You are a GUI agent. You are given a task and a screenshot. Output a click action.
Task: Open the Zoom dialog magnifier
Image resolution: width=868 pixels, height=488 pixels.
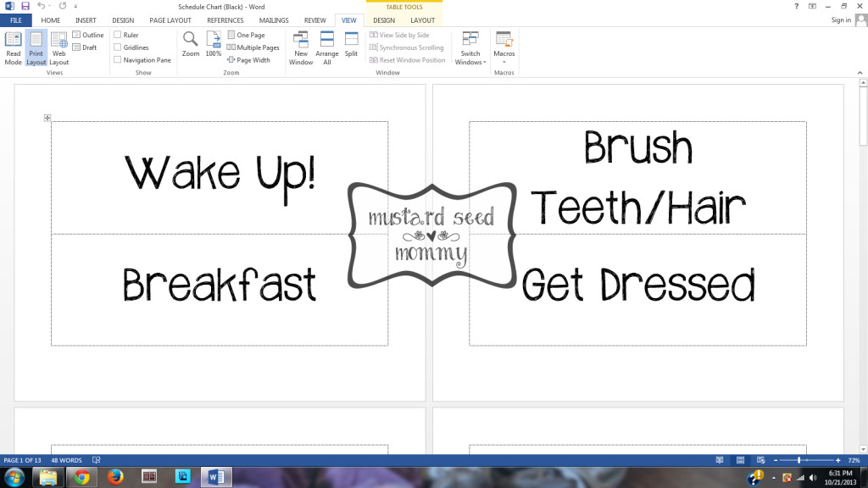(x=191, y=44)
